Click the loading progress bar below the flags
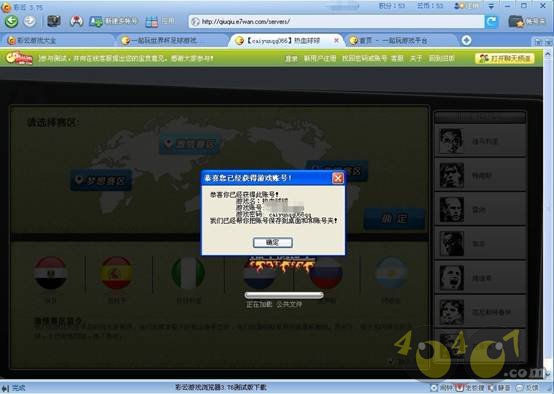Image resolution: width=554 pixels, height=394 pixels. point(284,295)
